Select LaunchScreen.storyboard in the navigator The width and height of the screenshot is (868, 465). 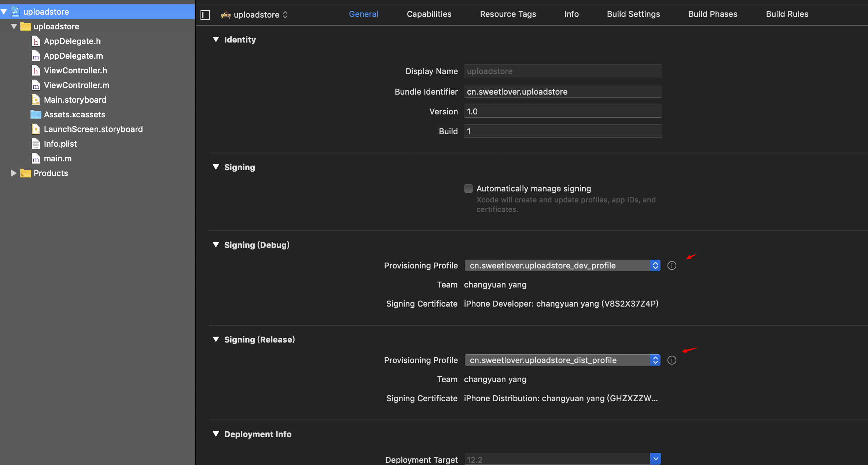[x=98, y=129]
